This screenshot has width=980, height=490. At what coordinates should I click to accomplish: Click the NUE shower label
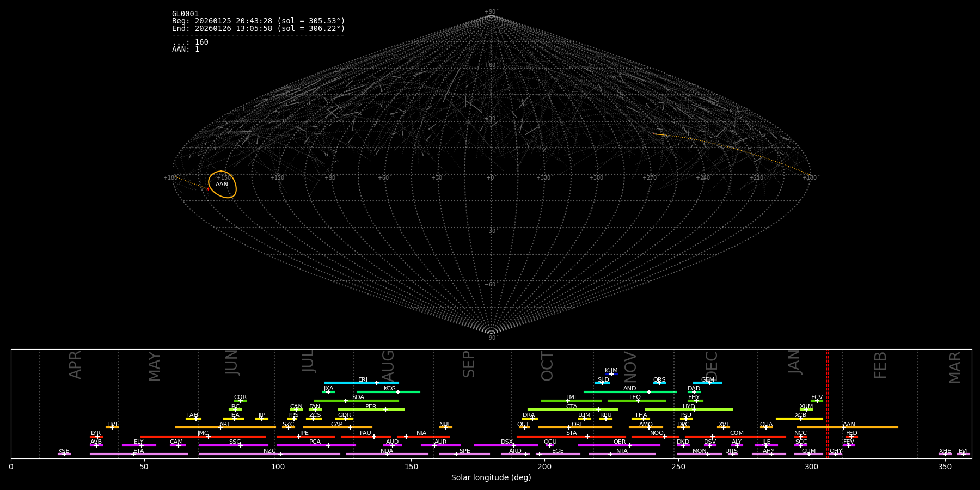click(x=445, y=425)
